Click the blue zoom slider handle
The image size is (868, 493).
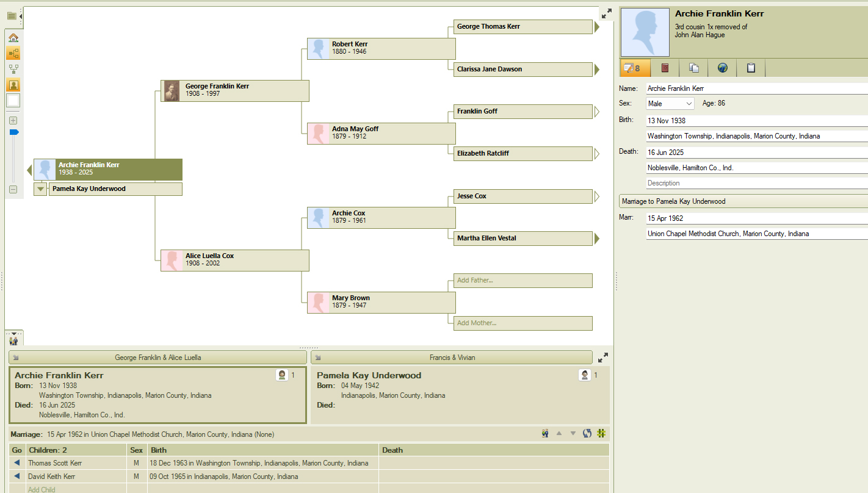click(x=14, y=132)
